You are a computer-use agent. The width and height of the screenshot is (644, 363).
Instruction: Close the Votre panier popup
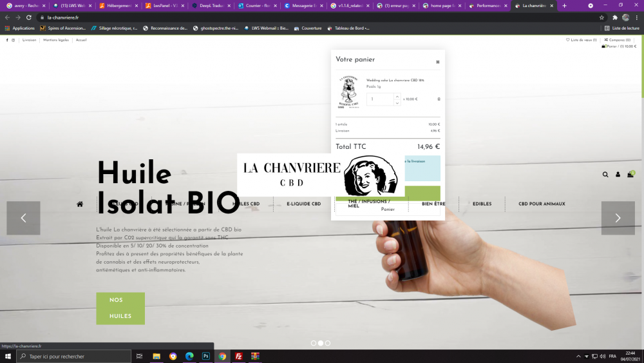coord(438,62)
